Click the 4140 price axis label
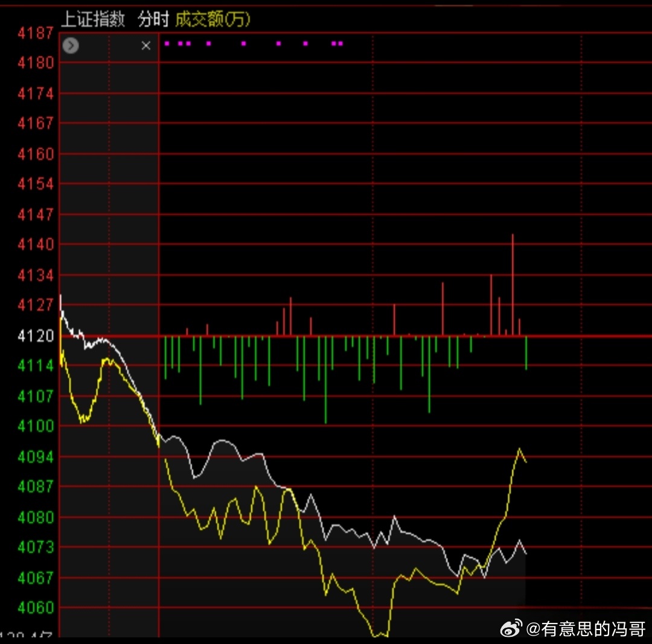Image resolution: width=652 pixels, height=644 pixels. click(x=36, y=245)
